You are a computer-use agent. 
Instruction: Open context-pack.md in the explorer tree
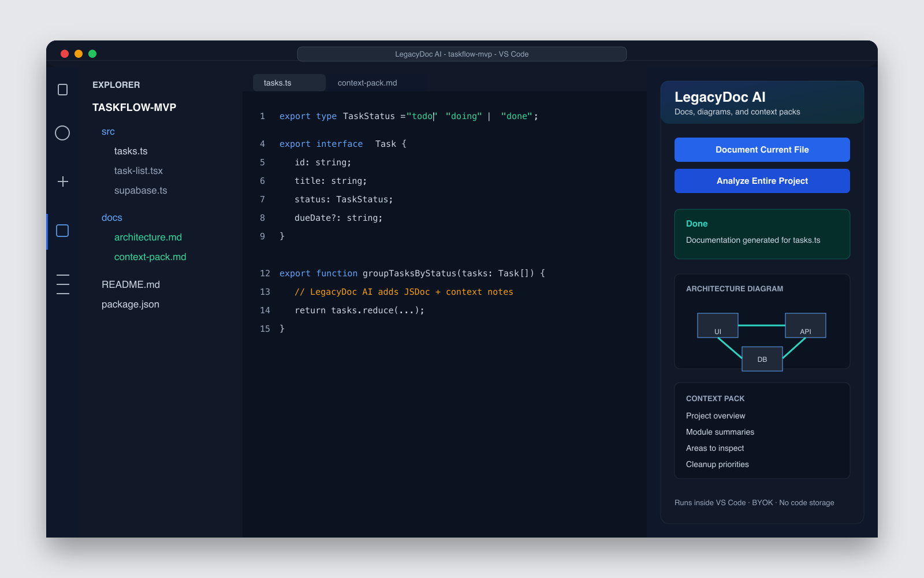click(150, 257)
